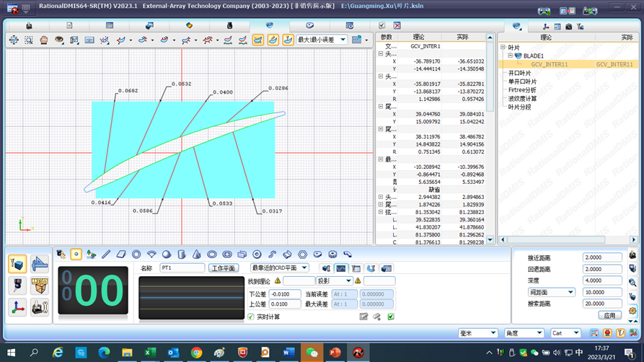Screen dimensions: 644x362
Task: Open WeChat from the taskbar
Action: pyautogui.click(x=312, y=353)
